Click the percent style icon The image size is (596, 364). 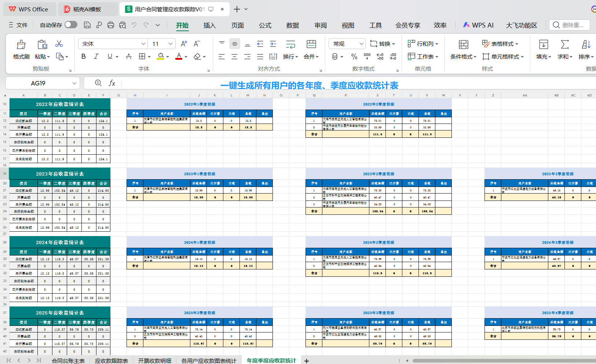point(354,56)
